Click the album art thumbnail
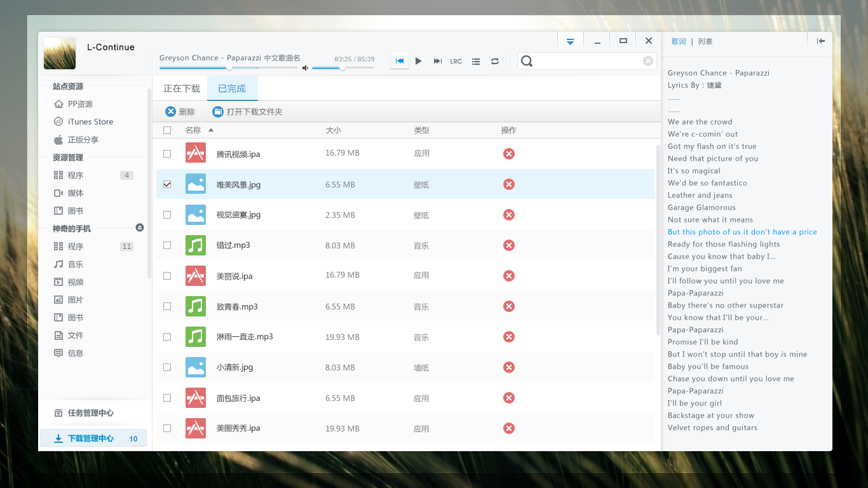868x488 pixels. (60, 53)
